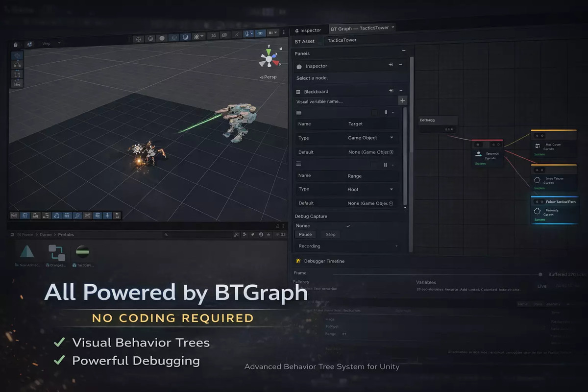The image size is (588, 392).
Task: Pop out the Blackboard sub-panel
Action: (x=391, y=91)
